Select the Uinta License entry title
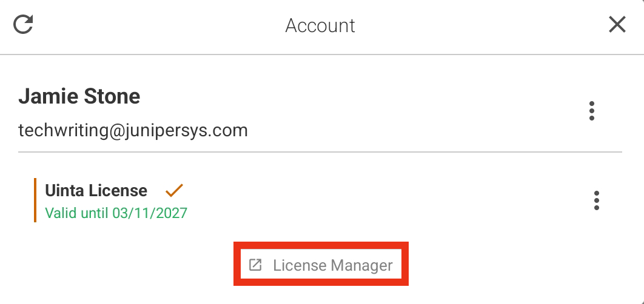Screen dimensions: 644x304 (x=96, y=190)
